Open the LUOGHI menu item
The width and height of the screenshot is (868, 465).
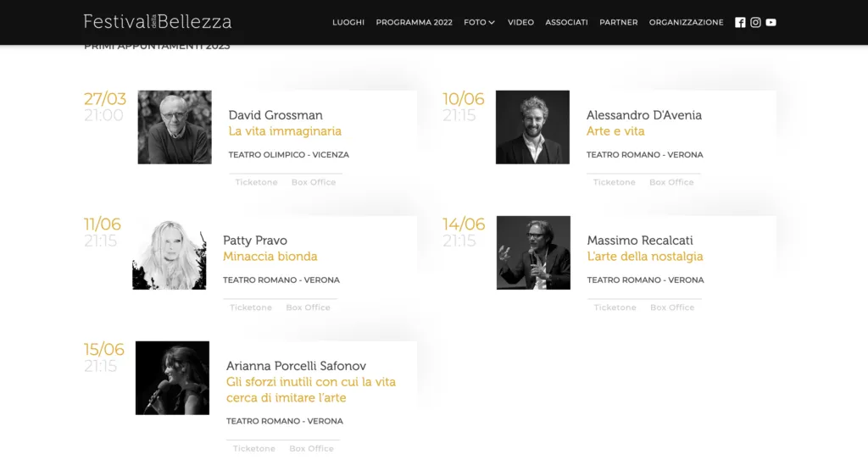point(348,23)
